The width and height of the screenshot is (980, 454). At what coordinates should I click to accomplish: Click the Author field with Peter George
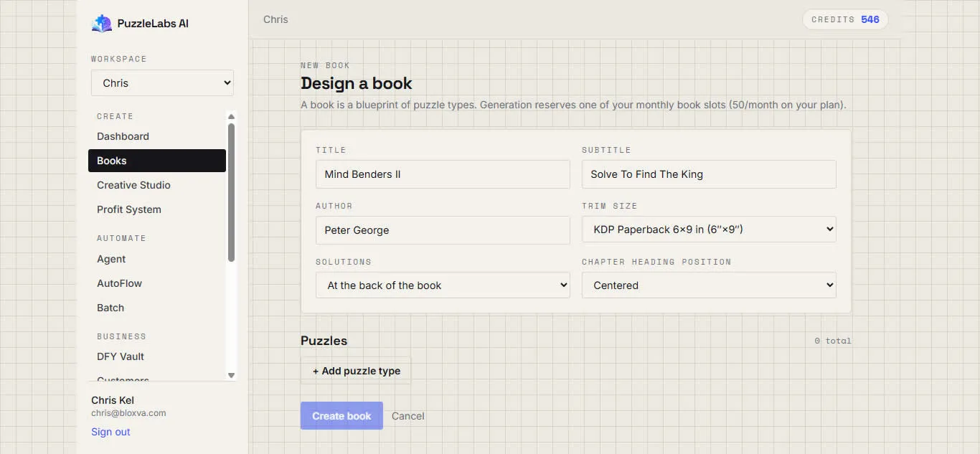pyautogui.click(x=443, y=230)
